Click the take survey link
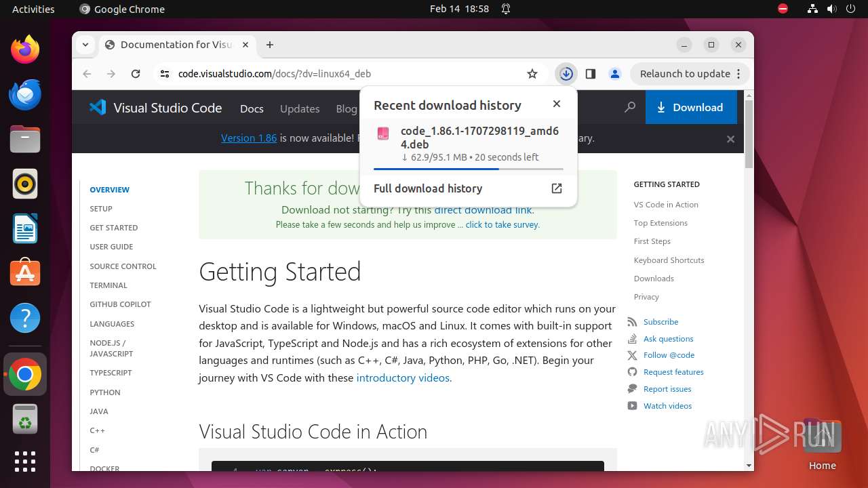The height and width of the screenshot is (488, 868). coord(502,225)
